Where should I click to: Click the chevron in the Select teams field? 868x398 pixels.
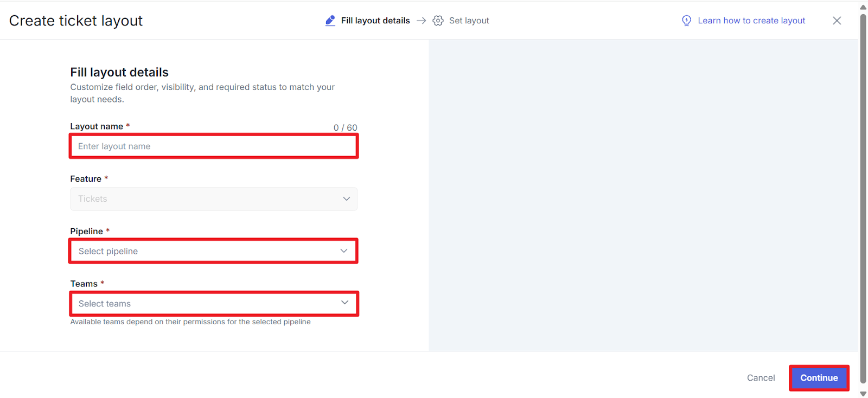[x=344, y=303]
